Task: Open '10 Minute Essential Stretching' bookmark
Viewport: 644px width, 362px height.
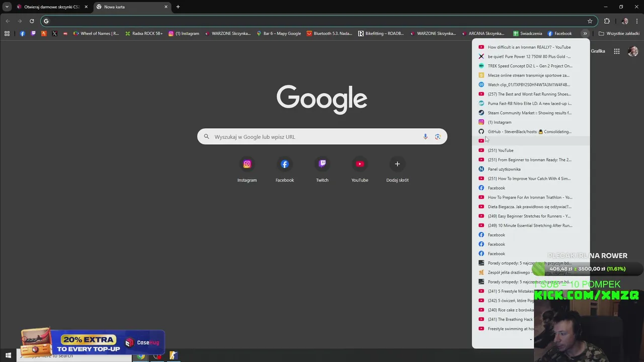Action: [x=531, y=226]
